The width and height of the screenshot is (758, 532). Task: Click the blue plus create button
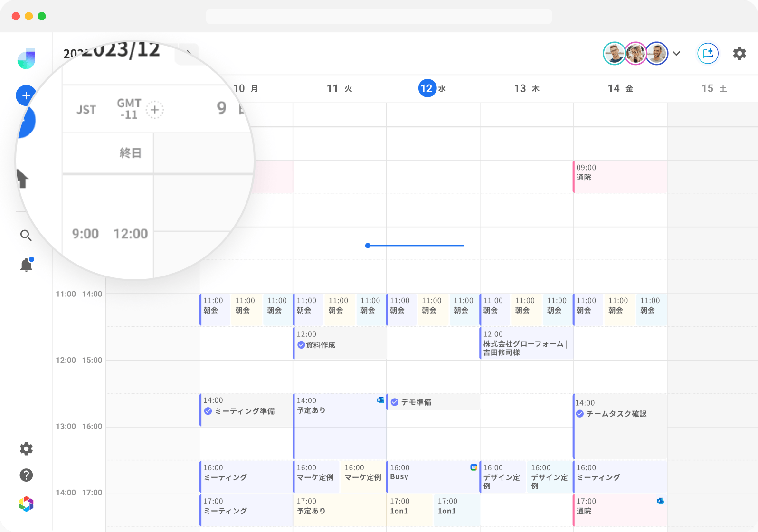[26, 95]
